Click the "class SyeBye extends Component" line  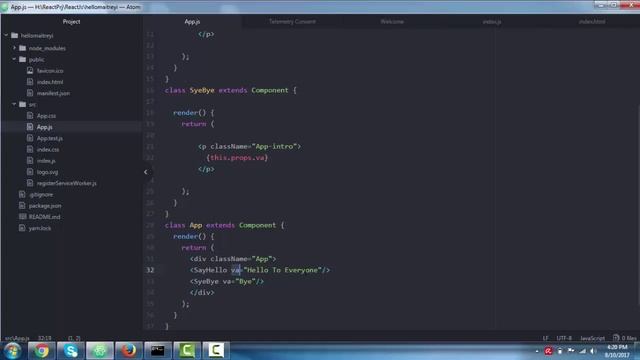coord(231,90)
